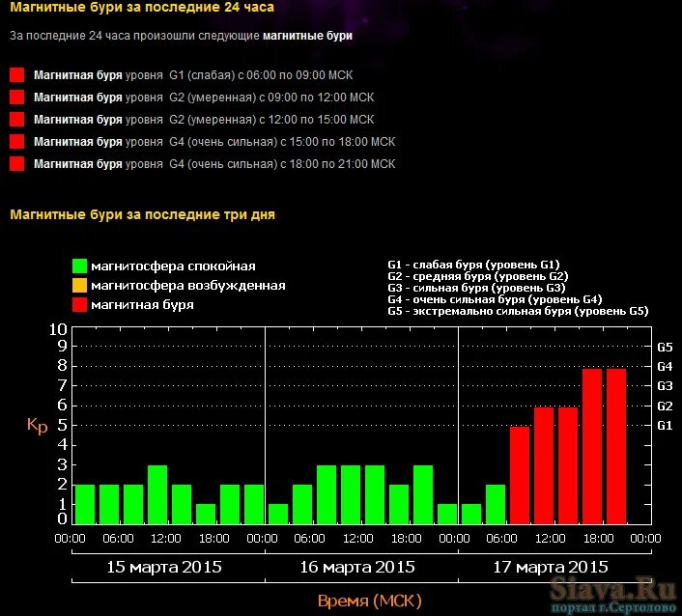
Task: Click the G4 label on right axis
Action: [x=665, y=367]
